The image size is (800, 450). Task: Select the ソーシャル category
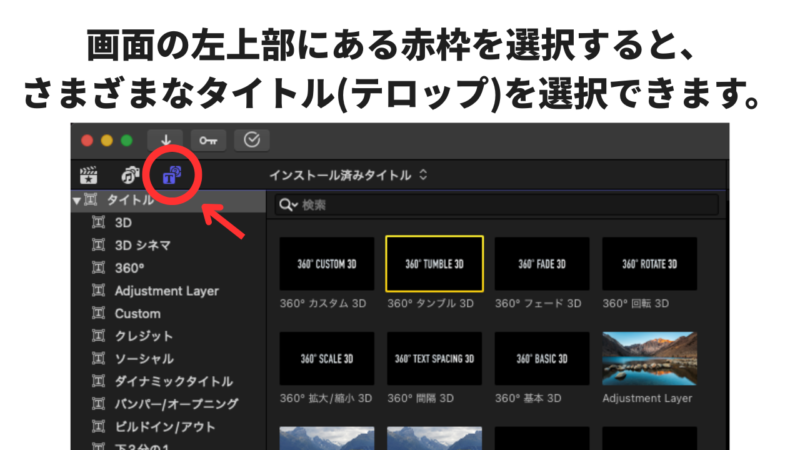[x=144, y=359]
